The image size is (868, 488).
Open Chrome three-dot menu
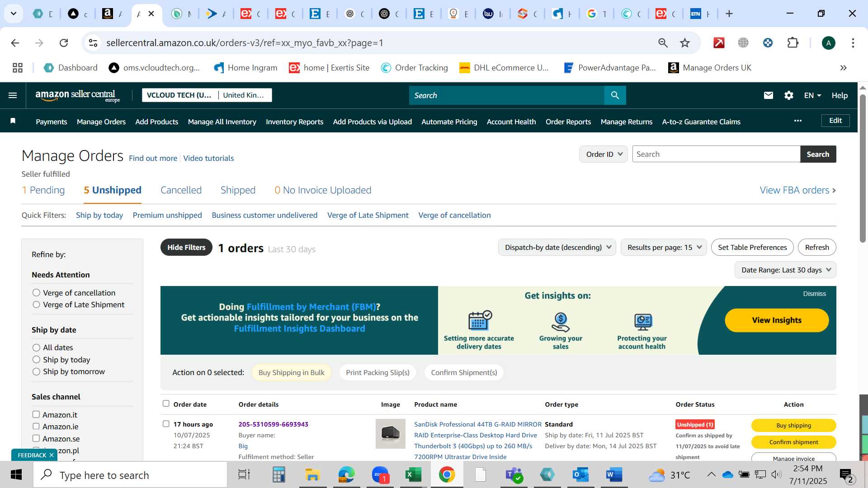[x=853, y=43]
